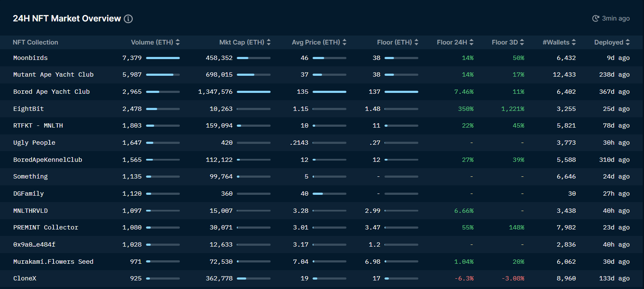Click BoredApeKennelClub Floor 24H value 27%

[468, 160]
